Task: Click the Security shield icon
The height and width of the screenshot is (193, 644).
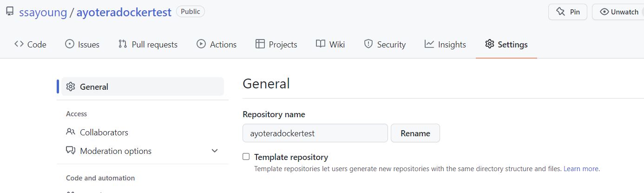Action: [368, 44]
